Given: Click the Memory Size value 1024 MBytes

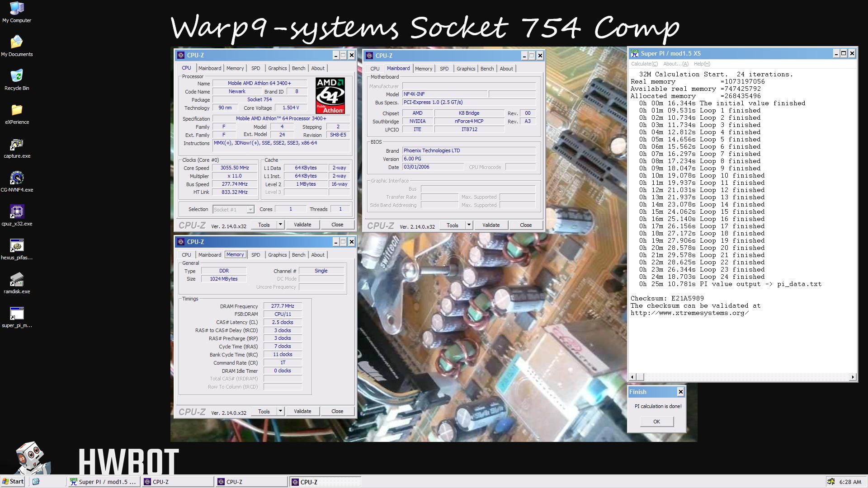Looking at the screenshot, I should tap(224, 279).
